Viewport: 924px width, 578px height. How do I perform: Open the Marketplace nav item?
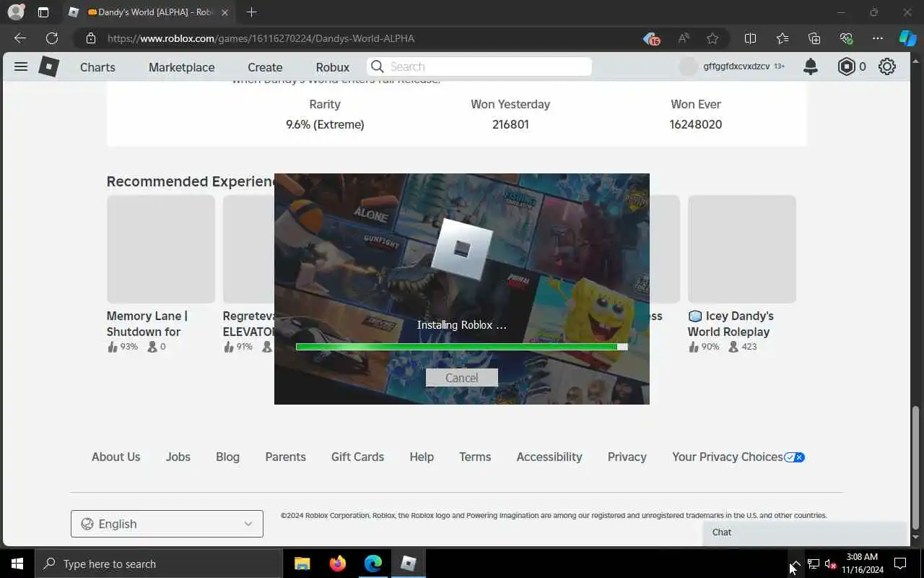[x=181, y=67]
